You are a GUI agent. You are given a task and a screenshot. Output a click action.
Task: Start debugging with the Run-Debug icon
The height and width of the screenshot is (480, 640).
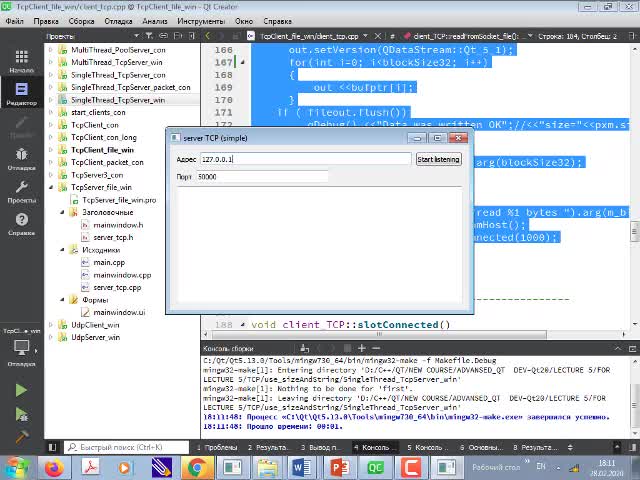(x=21, y=414)
